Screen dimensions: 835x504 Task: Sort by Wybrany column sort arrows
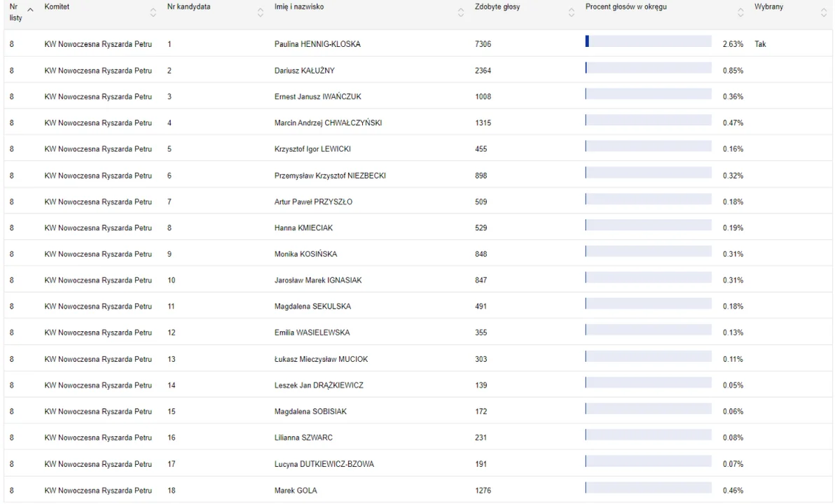824,12
